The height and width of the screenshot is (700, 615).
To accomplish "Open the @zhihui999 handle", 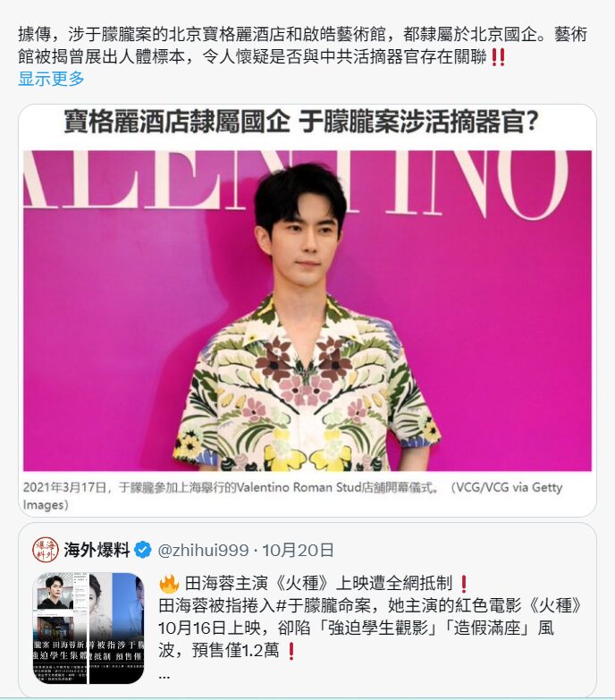I will pyautogui.click(x=203, y=550).
